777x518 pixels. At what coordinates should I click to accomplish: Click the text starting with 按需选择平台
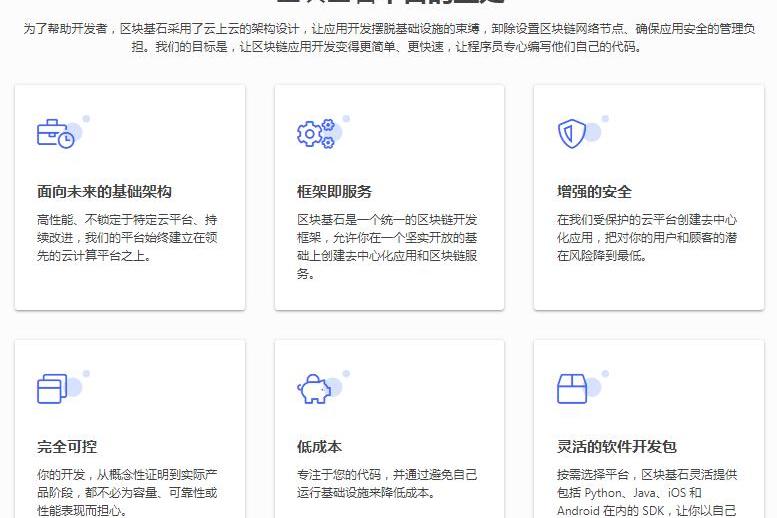647,492
